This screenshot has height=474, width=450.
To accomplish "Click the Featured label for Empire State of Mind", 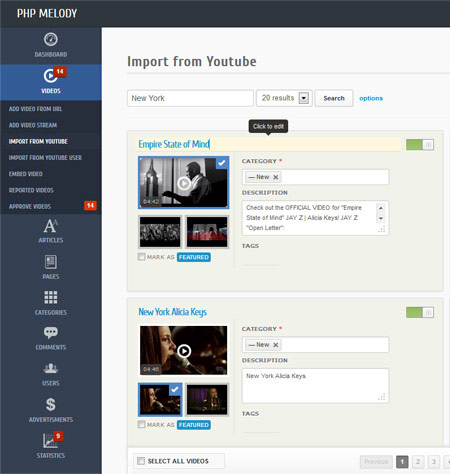I will pyautogui.click(x=194, y=257).
